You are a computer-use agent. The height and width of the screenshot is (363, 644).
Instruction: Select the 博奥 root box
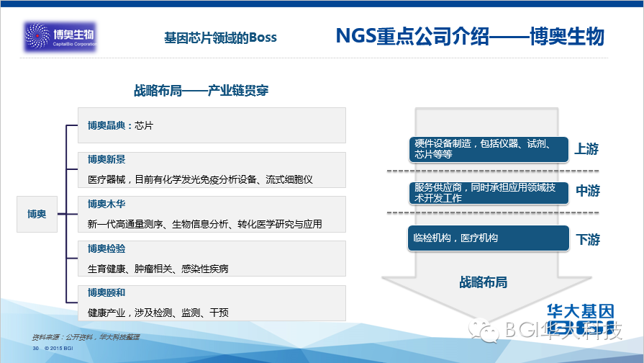(37, 214)
